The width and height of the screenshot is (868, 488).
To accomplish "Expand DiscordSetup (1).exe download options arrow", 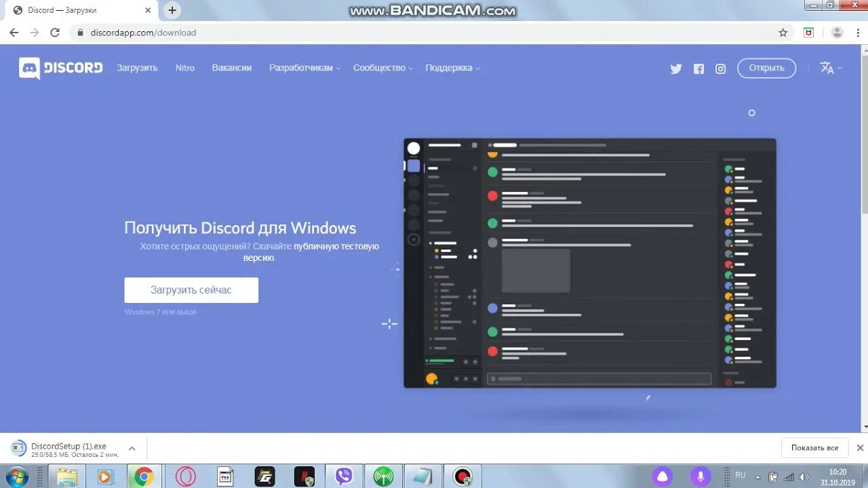I will (132, 449).
